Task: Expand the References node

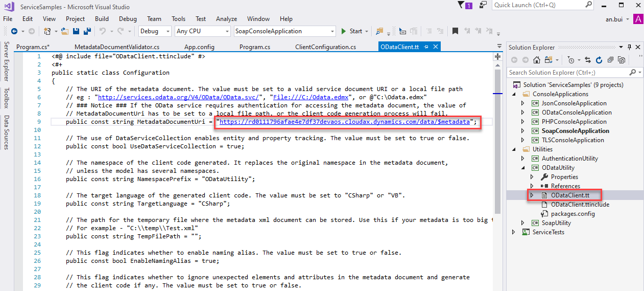Action: pyautogui.click(x=532, y=186)
